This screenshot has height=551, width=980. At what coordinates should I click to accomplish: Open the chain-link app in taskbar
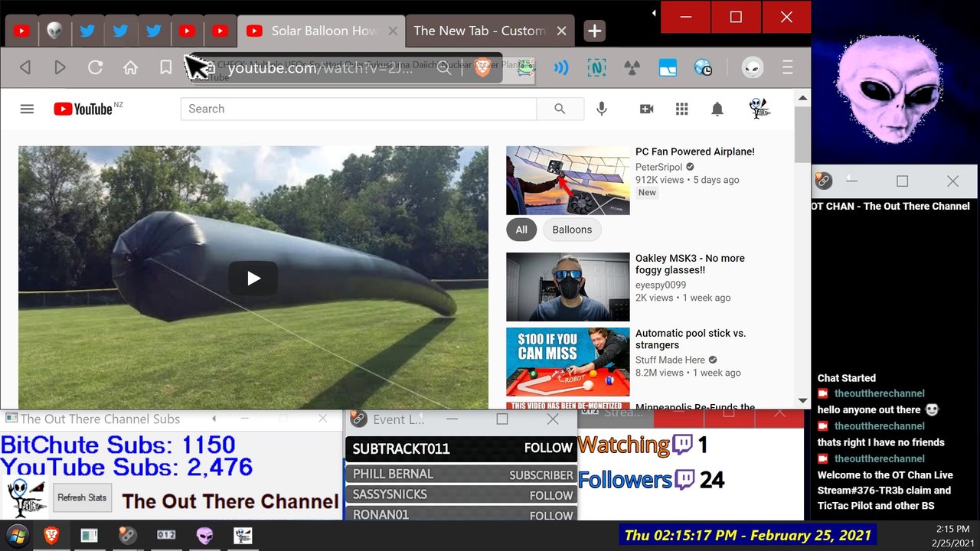[128, 536]
